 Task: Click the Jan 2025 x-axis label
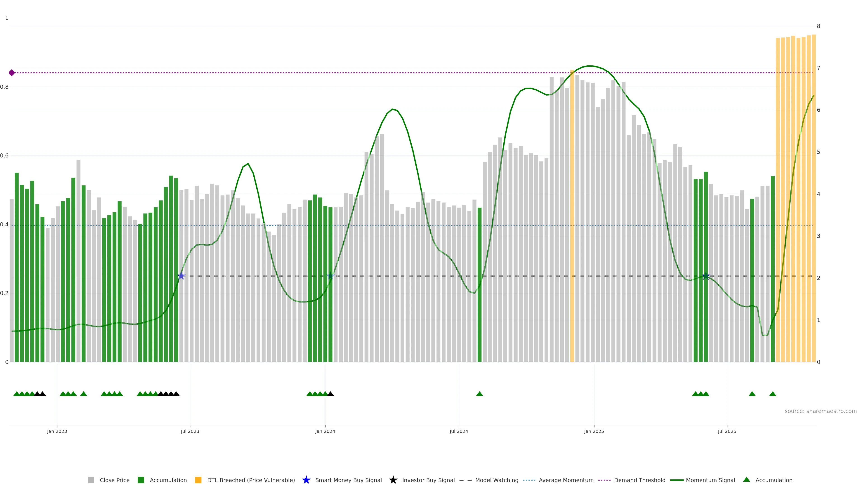click(594, 431)
